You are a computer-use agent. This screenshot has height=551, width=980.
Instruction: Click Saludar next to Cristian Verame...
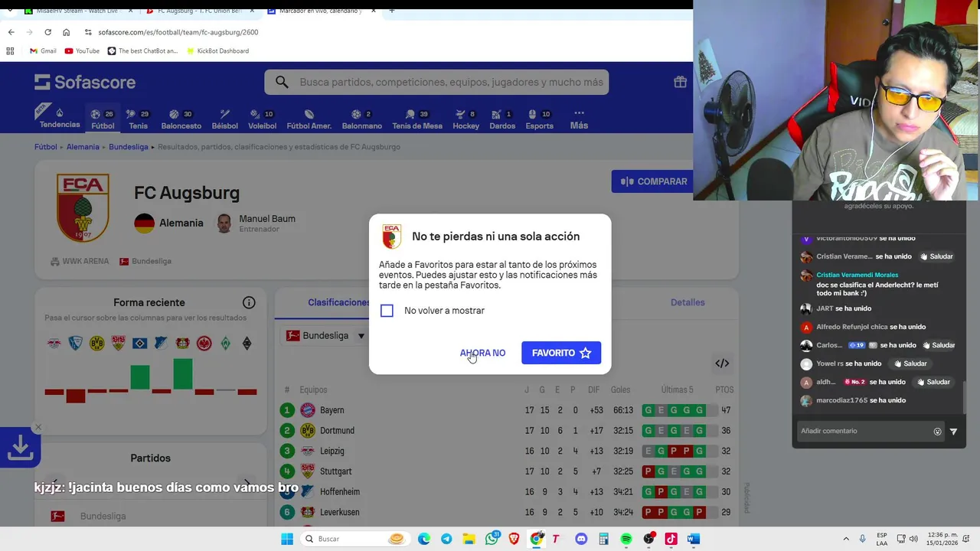936,256
